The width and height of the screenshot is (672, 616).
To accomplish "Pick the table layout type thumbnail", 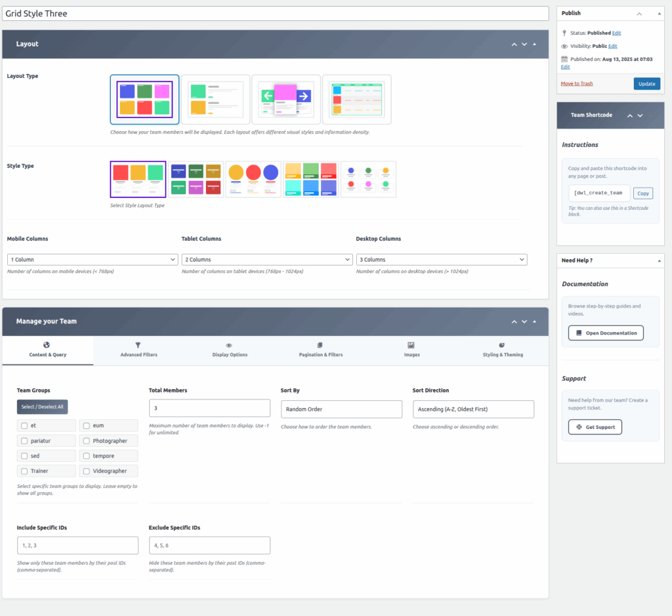I will pyautogui.click(x=356, y=100).
